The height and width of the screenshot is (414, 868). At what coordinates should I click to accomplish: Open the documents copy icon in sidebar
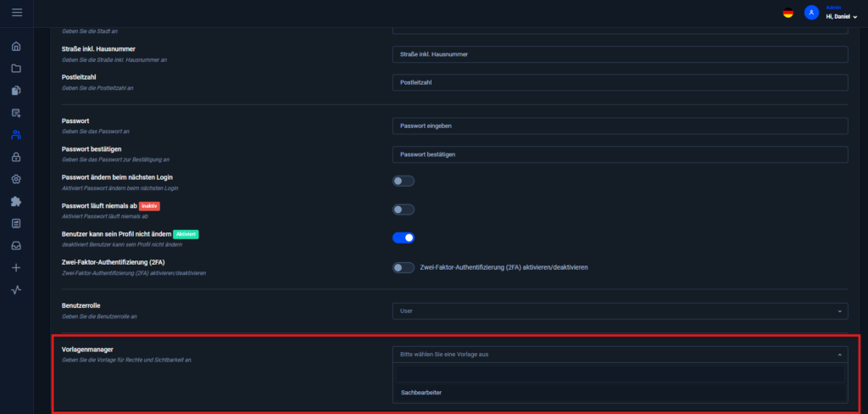(16, 90)
